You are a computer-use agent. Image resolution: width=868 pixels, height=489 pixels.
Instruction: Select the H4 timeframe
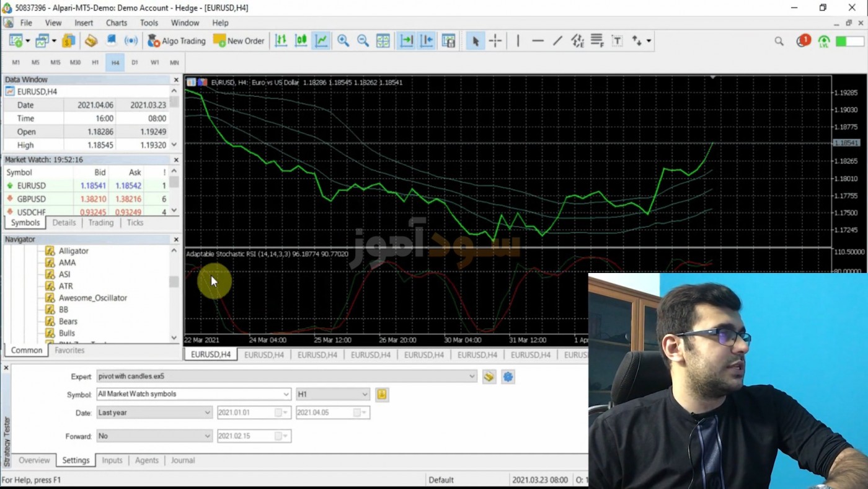click(x=115, y=63)
